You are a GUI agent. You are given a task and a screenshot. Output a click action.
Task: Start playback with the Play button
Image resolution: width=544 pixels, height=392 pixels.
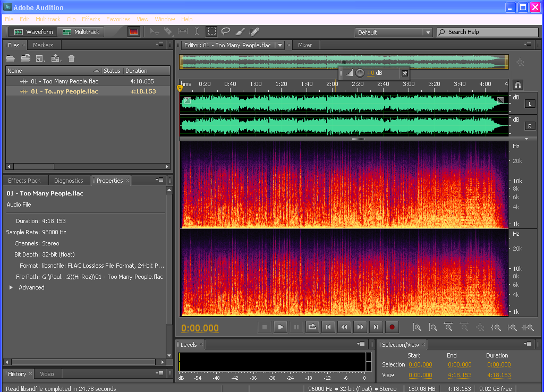click(280, 327)
